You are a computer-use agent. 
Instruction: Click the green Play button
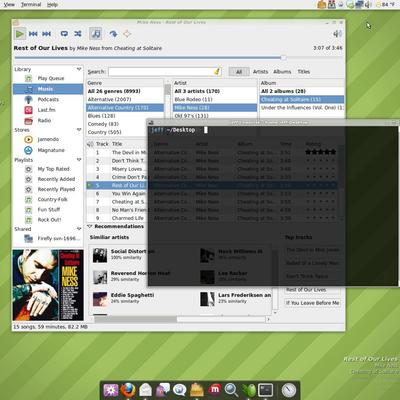20,34
